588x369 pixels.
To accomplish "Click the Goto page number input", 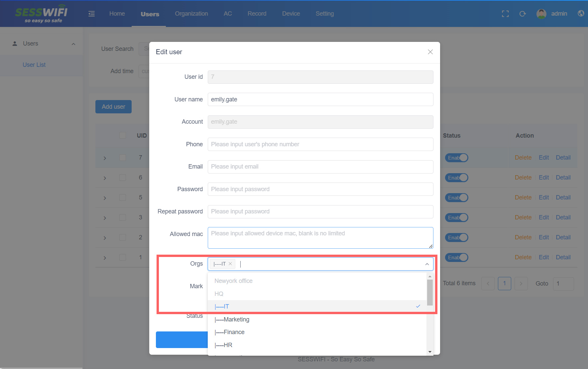I will coord(563,284).
